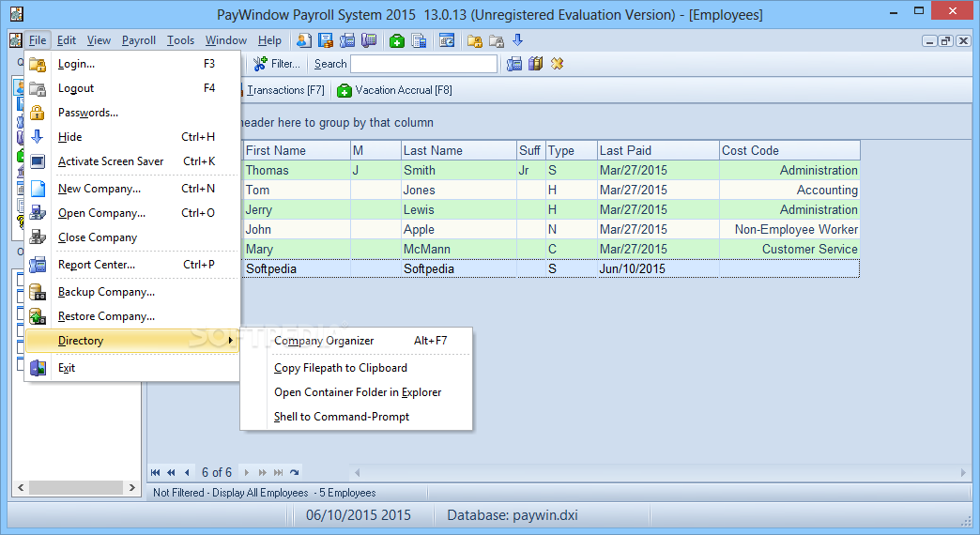Go to previous record single arrow

click(x=187, y=472)
